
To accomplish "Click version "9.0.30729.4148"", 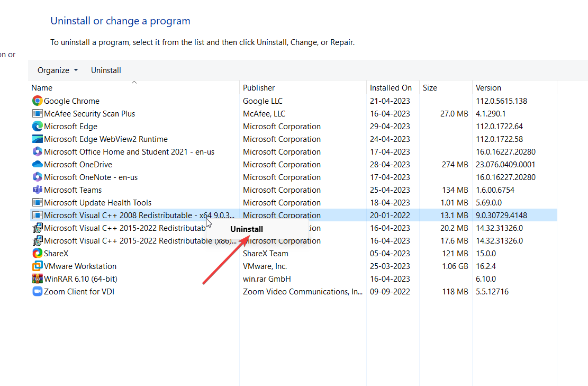I will (x=501, y=216).
